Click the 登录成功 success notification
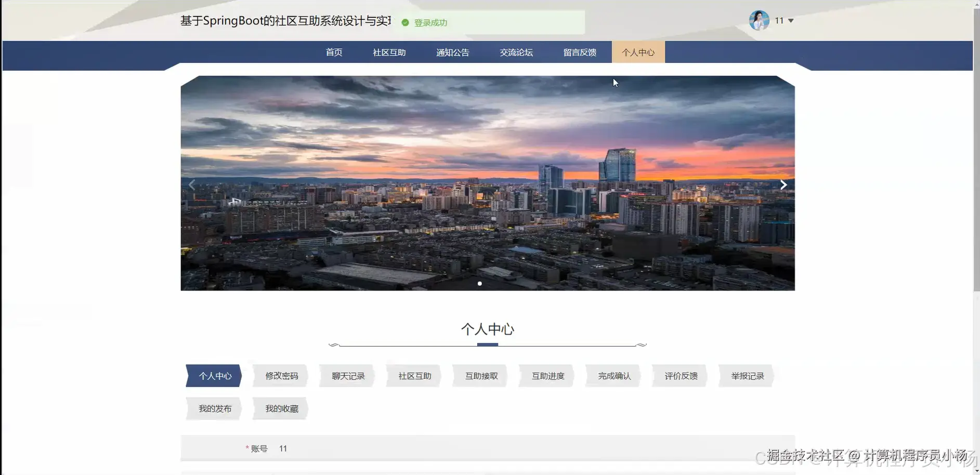 click(x=430, y=22)
